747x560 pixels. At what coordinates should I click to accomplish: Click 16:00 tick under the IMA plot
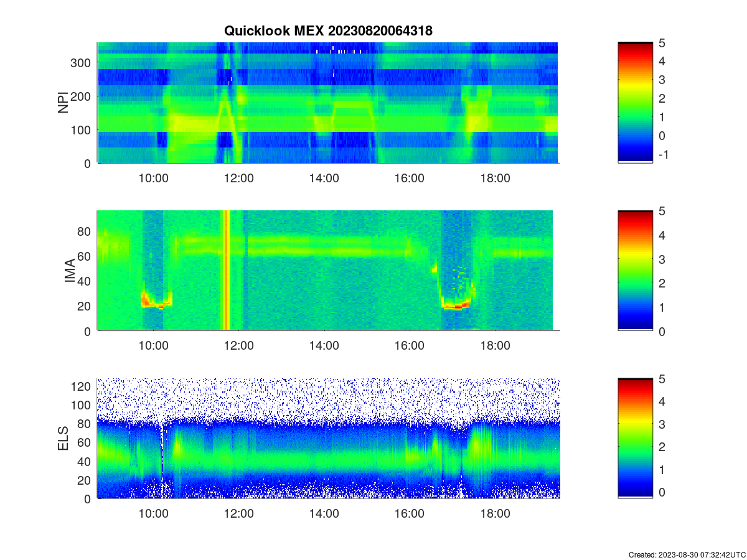pos(410,345)
